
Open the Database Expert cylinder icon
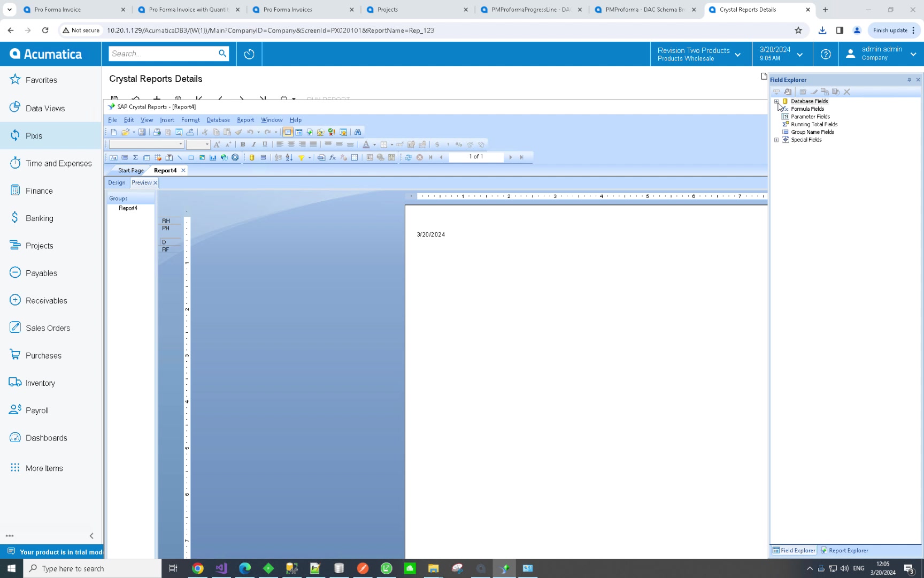pos(252,157)
